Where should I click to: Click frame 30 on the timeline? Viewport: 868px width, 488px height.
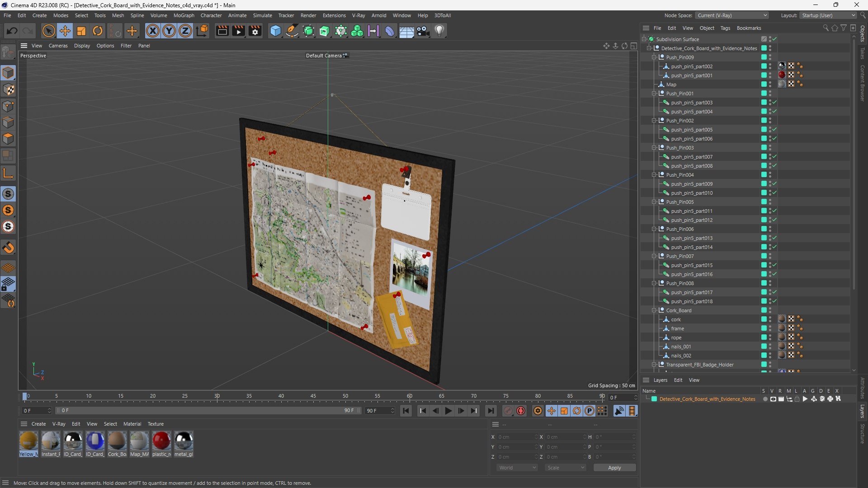(x=217, y=397)
